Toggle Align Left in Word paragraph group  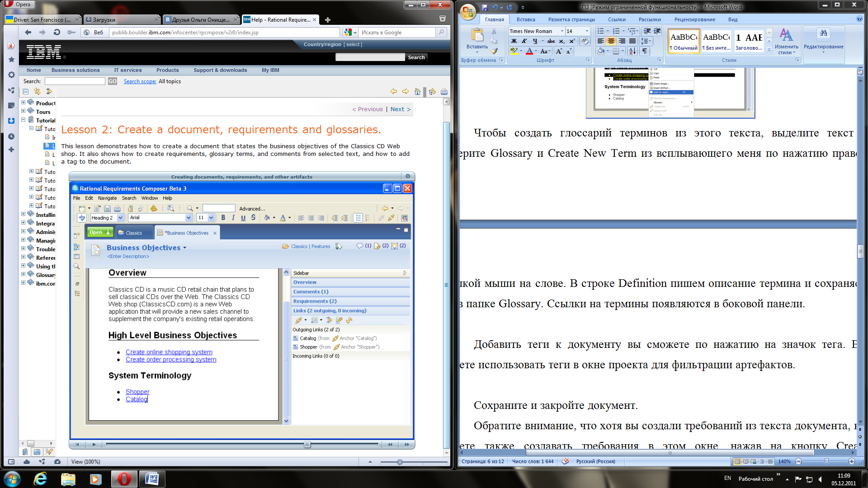(600, 41)
